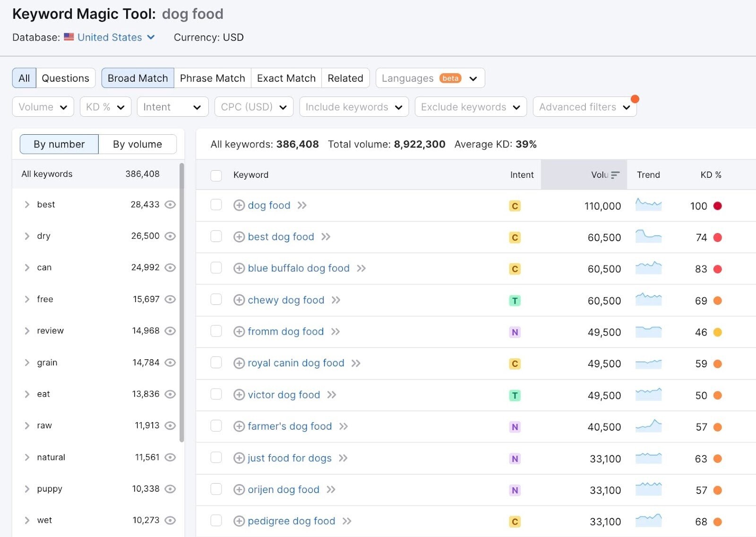Click yellow KD dot for fromm dog food

[717, 332]
